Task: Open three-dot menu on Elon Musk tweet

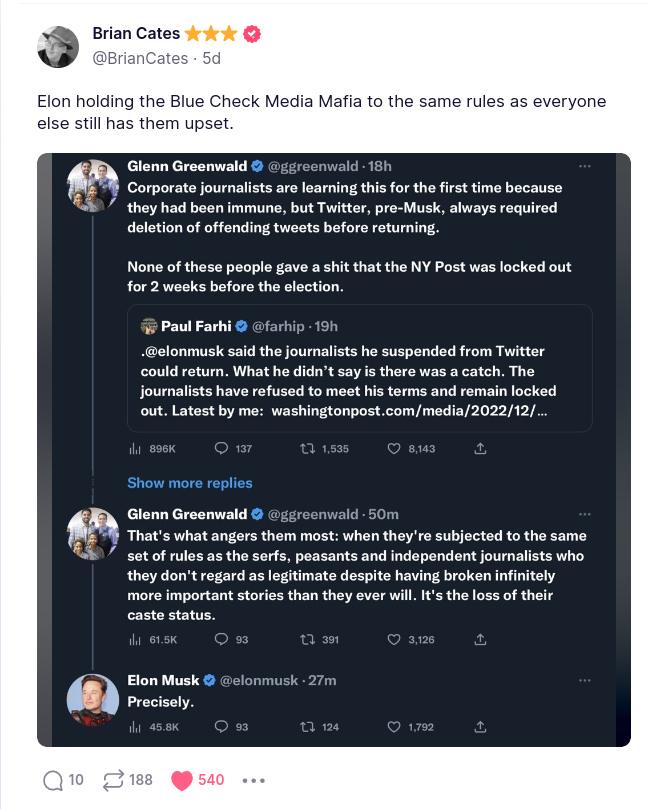Action: coord(585,680)
